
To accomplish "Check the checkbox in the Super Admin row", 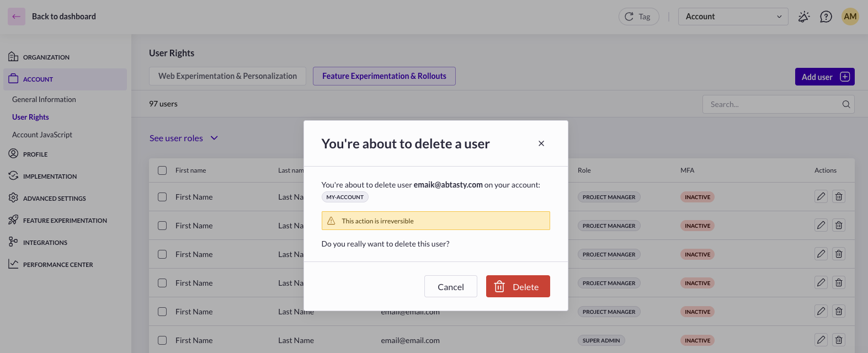I will pyautogui.click(x=162, y=340).
